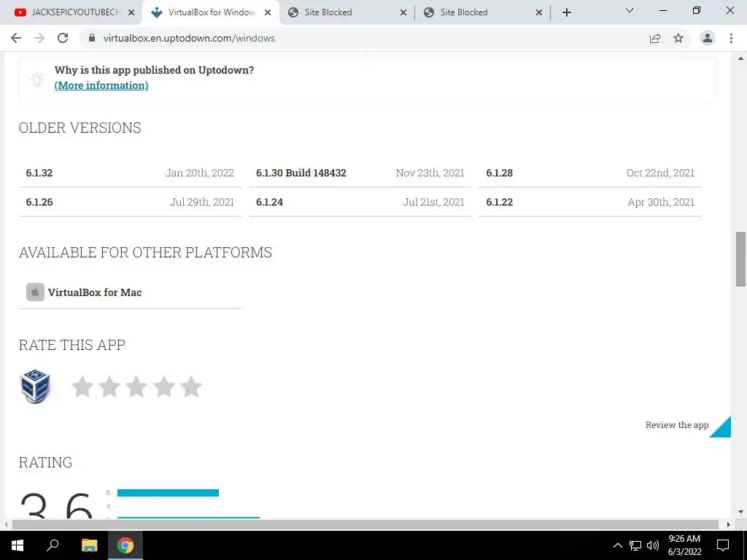The height and width of the screenshot is (560, 747).
Task: Show hidden system tray icons
Action: click(617, 545)
